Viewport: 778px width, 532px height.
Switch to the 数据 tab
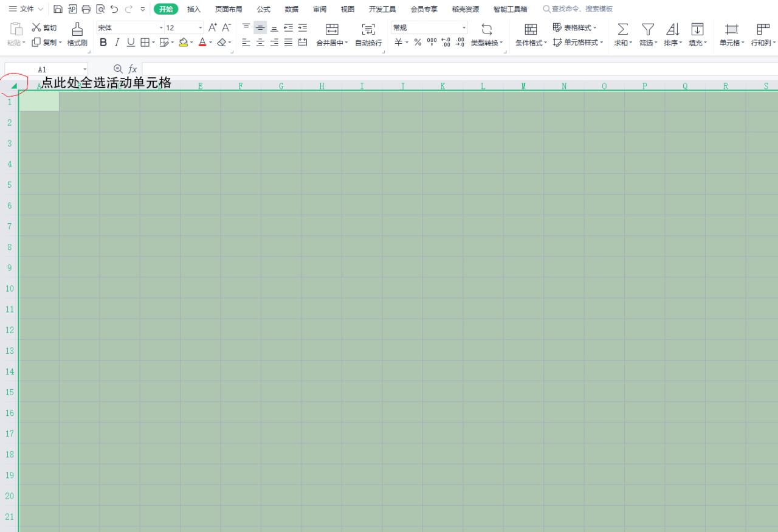point(292,9)
